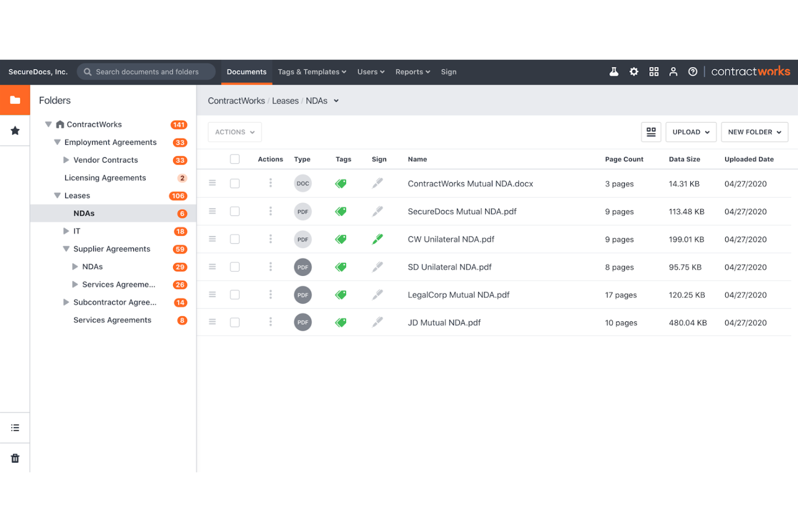Image resolution: width=798 pixels, height=532 pixels.
Task: Click the green sign pen for CW Unilateral NDA.pdf
Action: click(x=377, y=239)
